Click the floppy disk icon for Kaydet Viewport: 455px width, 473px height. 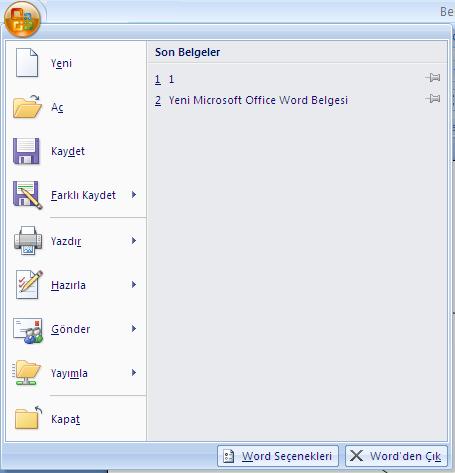[26, 151]
